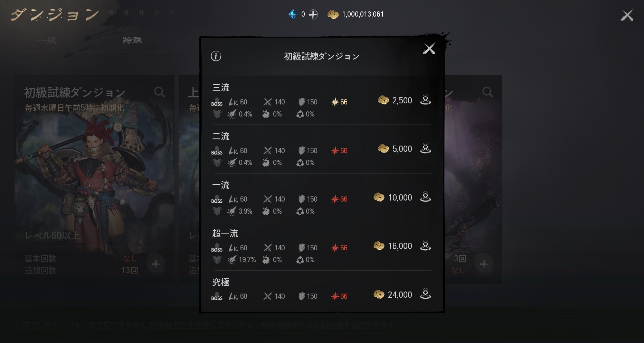Enter the 超一流 difficulty via its entry icon
The image size is (644, 343).
(x=425, y=245)
